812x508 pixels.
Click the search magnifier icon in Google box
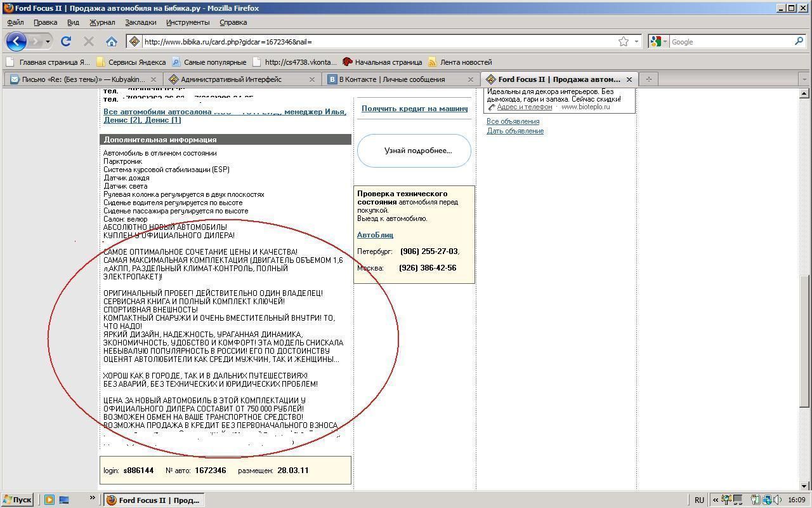click(x=799, y=42)
